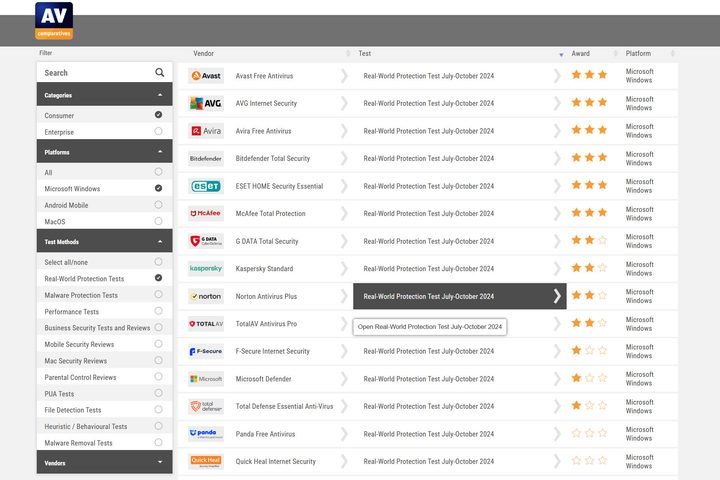The height and width of the screenshot is (480, 720).
Task: Toggle the Microsoft Windows platform filter
Action: tap(158, 188)
